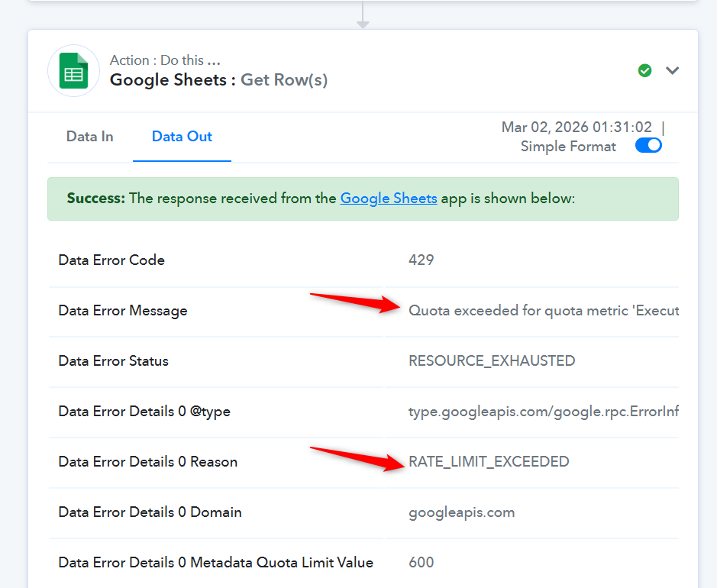
Task: Click the Mar 02, 2026 timestamp
Action: coord(577,128)
